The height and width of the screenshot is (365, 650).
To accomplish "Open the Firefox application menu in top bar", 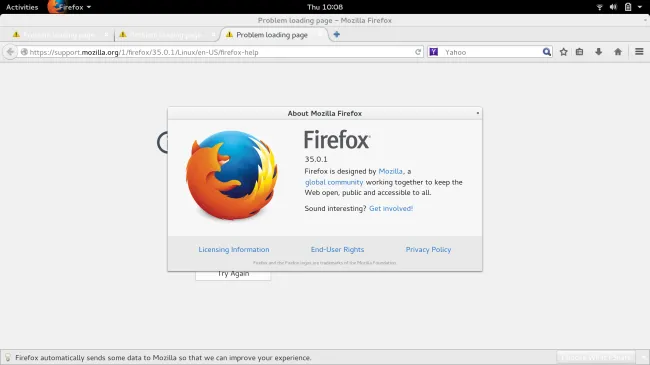I will 69,7.
